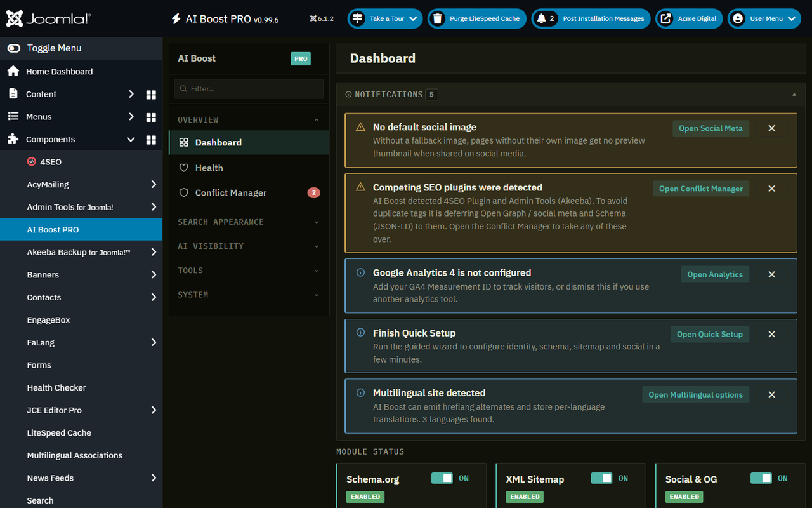Dismiss the Google Analytics 4 notice
The width and height of the screenshot is (812, 508).
pyautogui.click(x=772, y=274)
